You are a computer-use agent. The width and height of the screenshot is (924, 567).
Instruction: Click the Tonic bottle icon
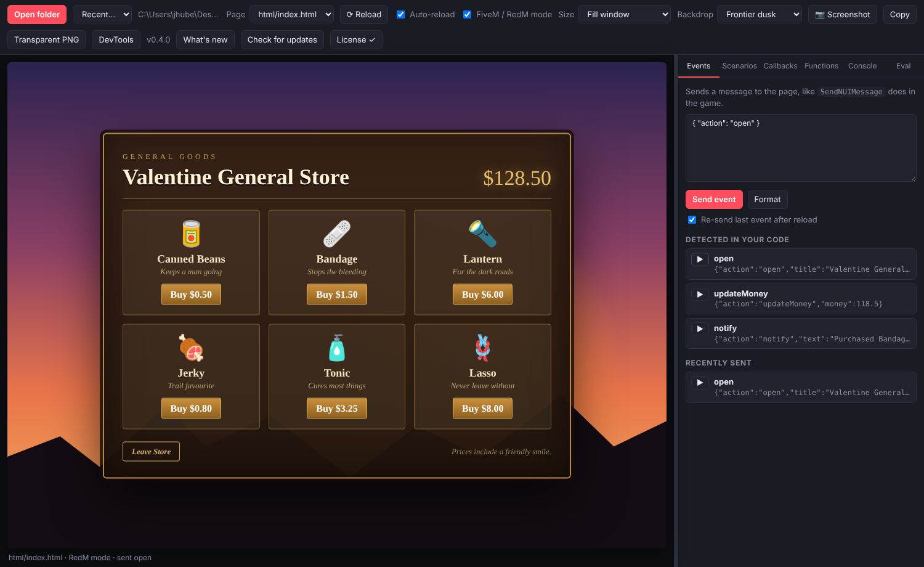tap(337, 348)
